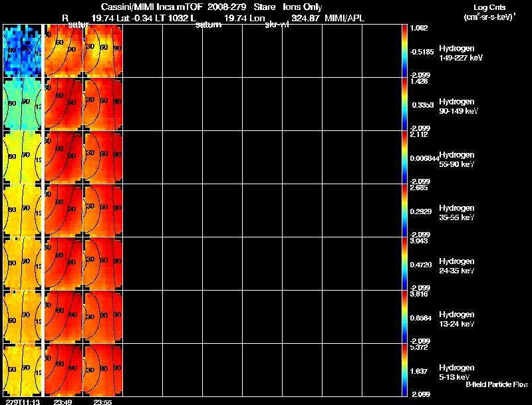Click the color bar midpoint value '0.4720'
The image size is (532, 405).
(421, 265)
